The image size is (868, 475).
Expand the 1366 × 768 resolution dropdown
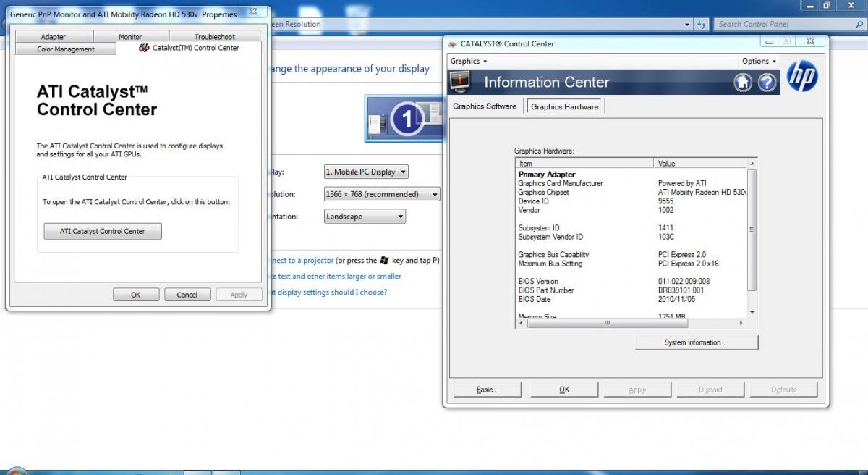click(x=382, y=194)
